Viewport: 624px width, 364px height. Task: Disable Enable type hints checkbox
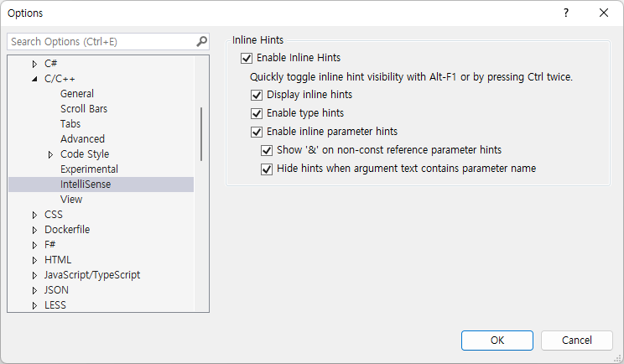(x=257, y=113)
